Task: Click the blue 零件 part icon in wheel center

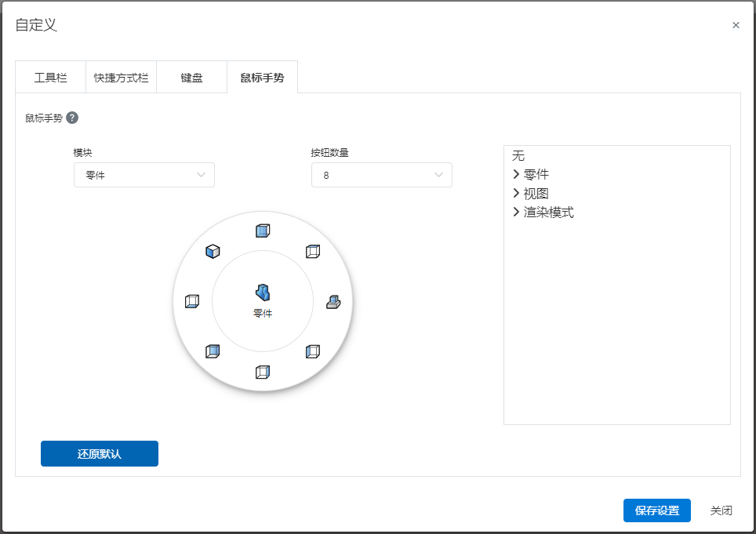Action: (263, 292)
